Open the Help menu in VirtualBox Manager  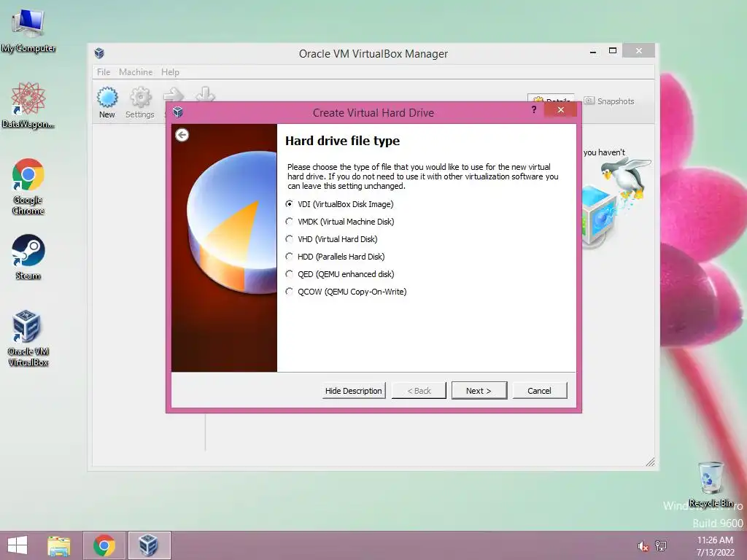170,72
